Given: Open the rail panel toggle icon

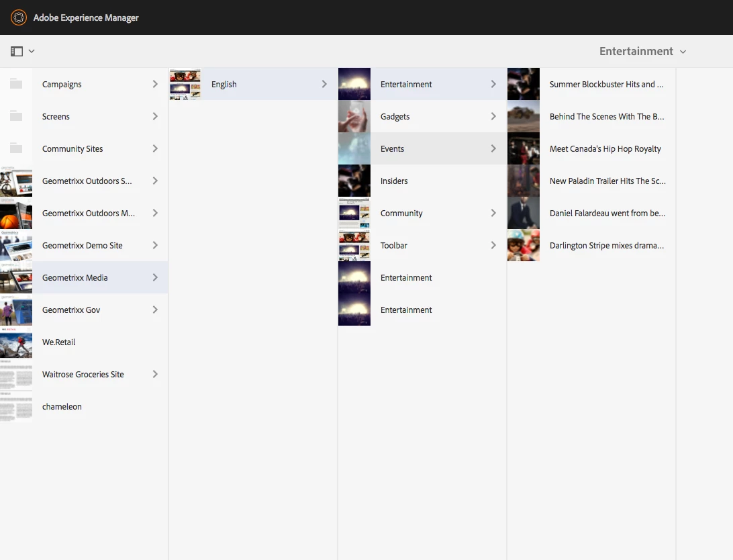Looking at the screenshot, I should (x=17, y=51).
